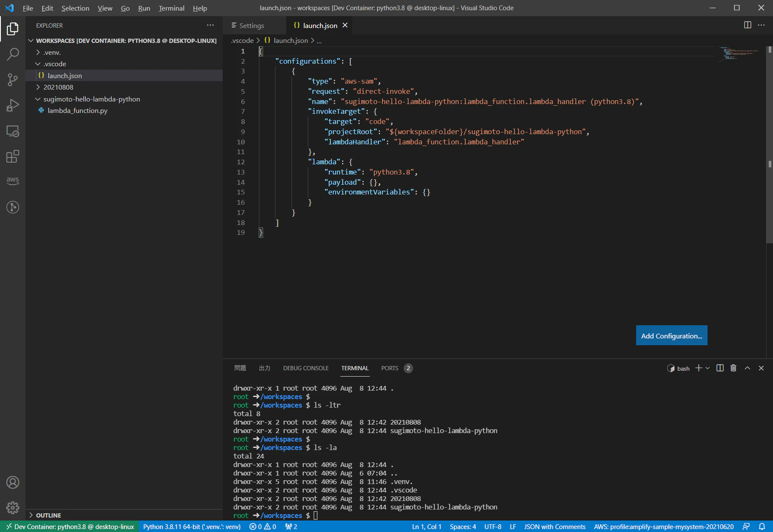Click the Spaces: 4 indentation setting
The width and height of the screenshot is (773, 532).
click(463, 526)
